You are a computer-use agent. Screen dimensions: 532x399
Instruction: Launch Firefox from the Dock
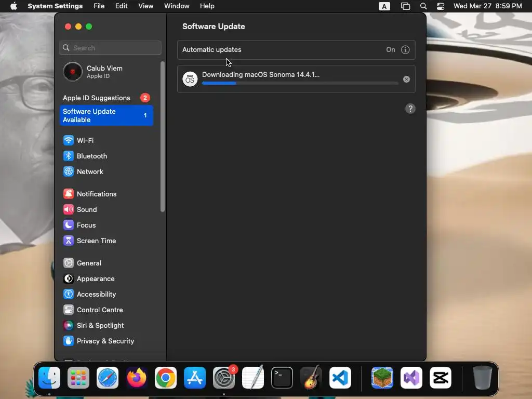(x=137, y=378)
